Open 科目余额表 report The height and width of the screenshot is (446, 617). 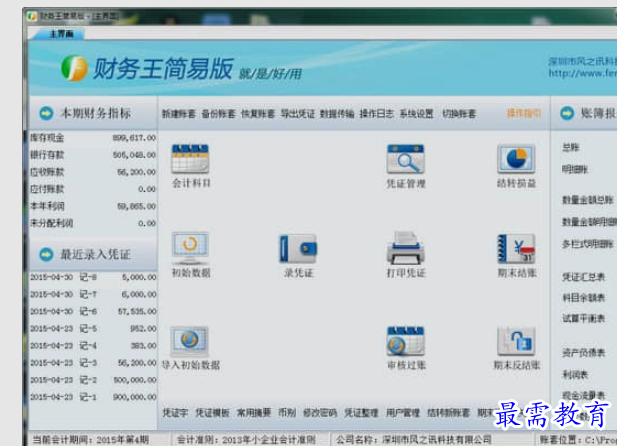pos(584,298)
